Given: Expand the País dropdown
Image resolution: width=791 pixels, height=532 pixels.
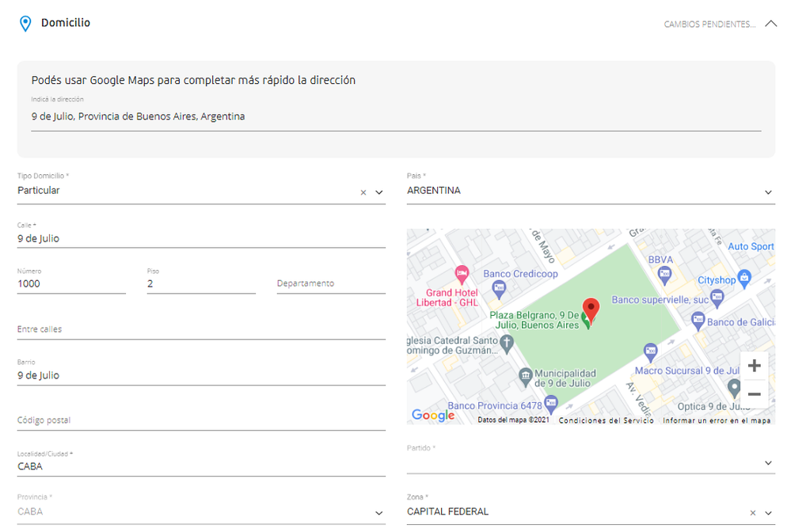Looking at the screenshot, I should (x=768, y=192).
